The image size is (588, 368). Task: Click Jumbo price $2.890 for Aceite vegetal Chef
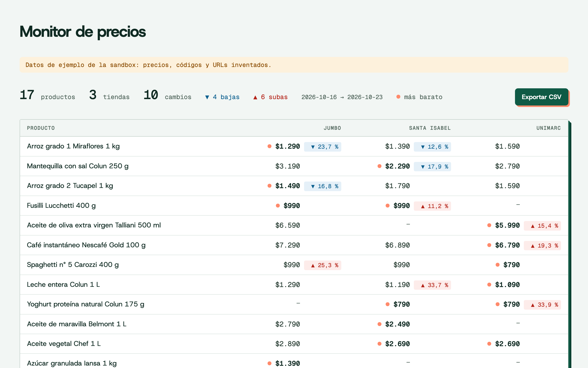[x=288, y=344]
